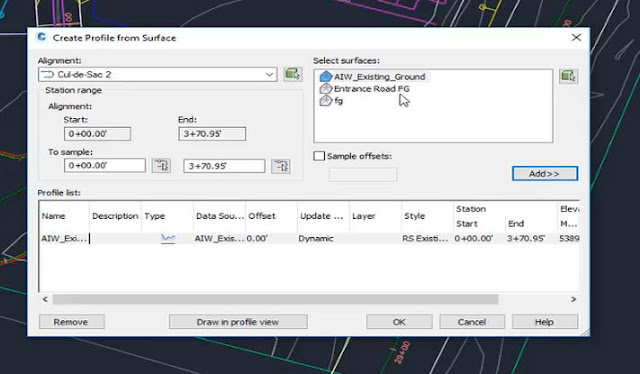Click the Entrance Road FG surface icon
This screenshot has height=374, width=640.
click(325, 89)
